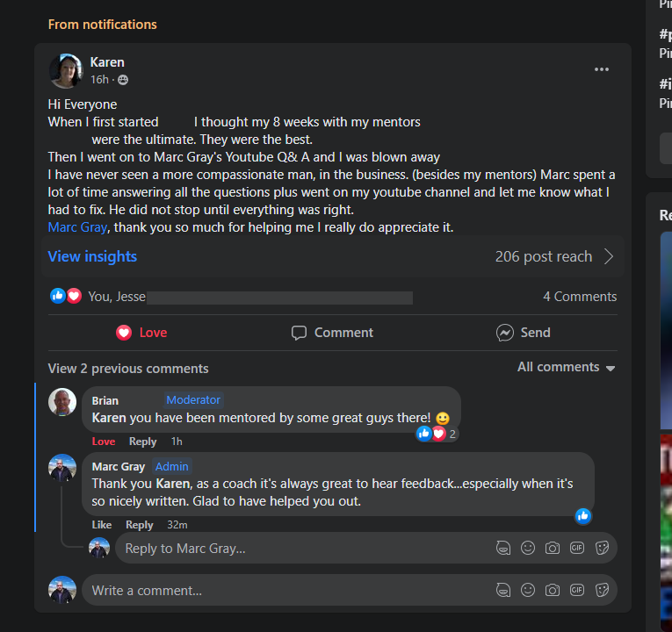The height and width of the screenshot is (632, 672).
Task: Open the tagged Marc Gray link in post
Action: tap(77, 227)
